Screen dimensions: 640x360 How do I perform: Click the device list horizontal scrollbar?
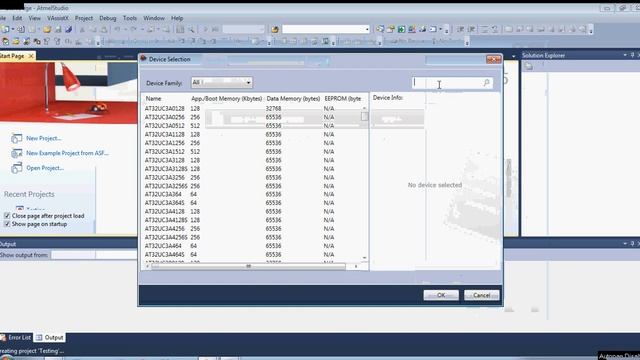248,266
